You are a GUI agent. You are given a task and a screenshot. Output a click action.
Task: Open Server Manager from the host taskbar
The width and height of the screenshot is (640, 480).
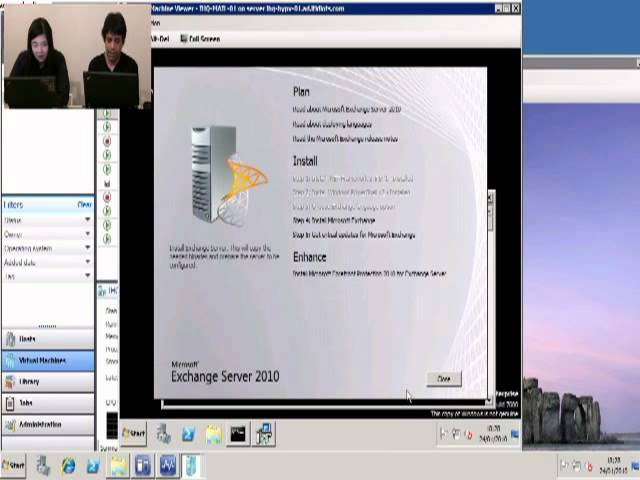[42, 466]
